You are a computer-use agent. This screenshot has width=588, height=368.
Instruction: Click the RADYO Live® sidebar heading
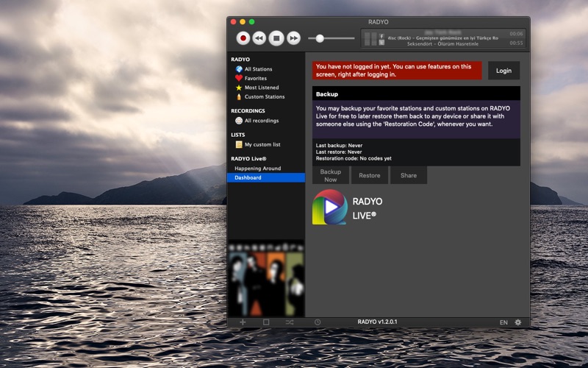pos(248,159)
